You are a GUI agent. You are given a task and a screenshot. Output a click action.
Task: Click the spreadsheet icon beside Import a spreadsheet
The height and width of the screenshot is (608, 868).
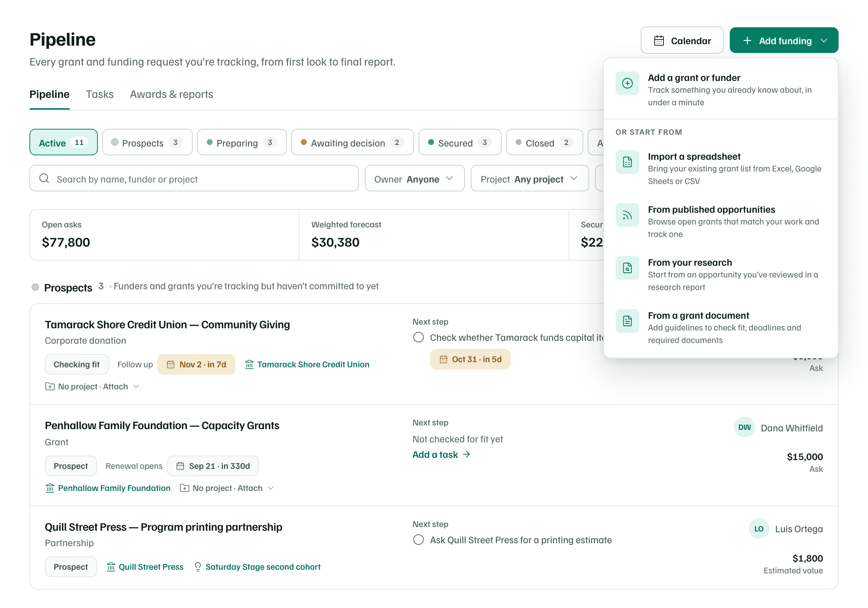tap(627, 162)
